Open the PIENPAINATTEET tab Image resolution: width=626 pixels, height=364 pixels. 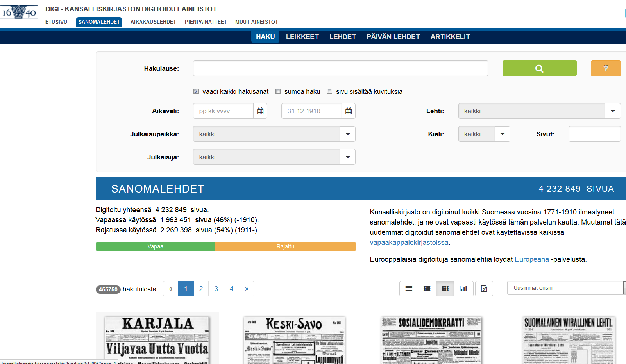[206, 22]
